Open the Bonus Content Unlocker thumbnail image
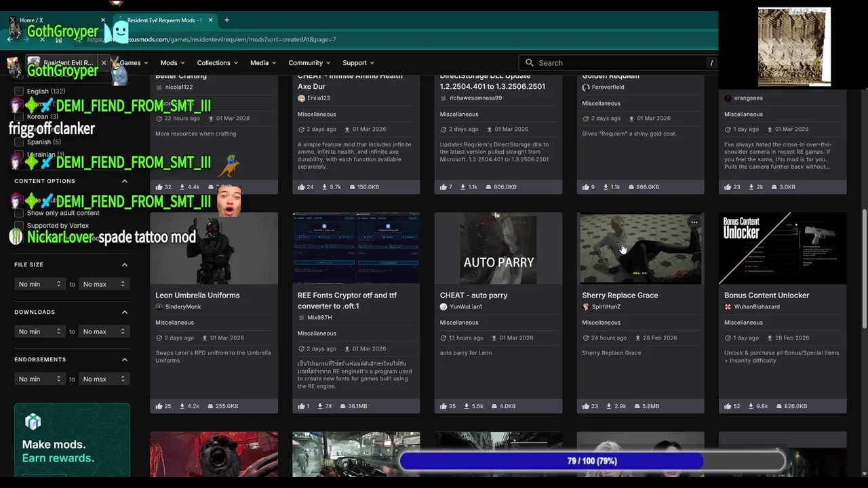 [783, 248]
